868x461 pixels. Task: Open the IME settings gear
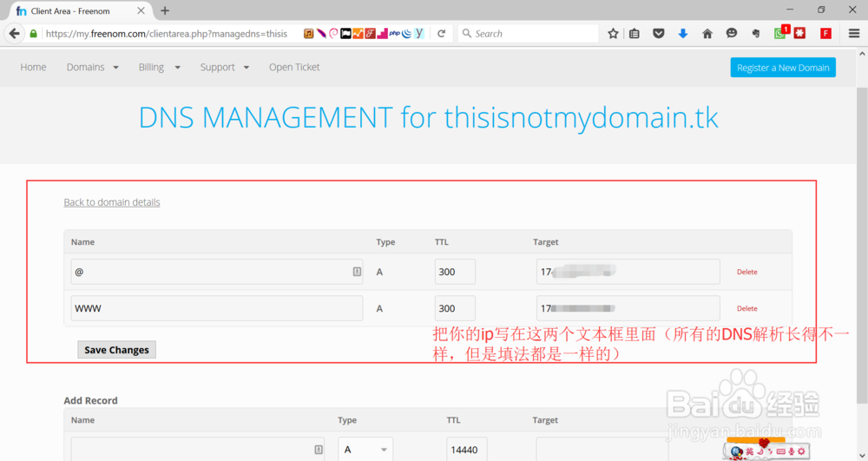[801, 451]
